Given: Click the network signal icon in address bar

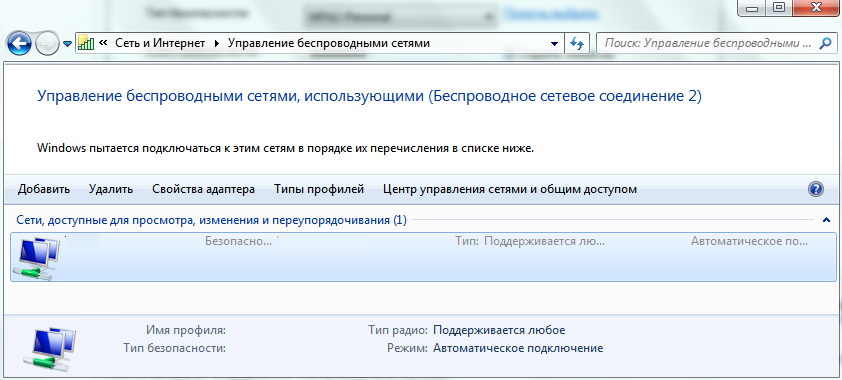Looking at the screenshot, I should (86, 43).
